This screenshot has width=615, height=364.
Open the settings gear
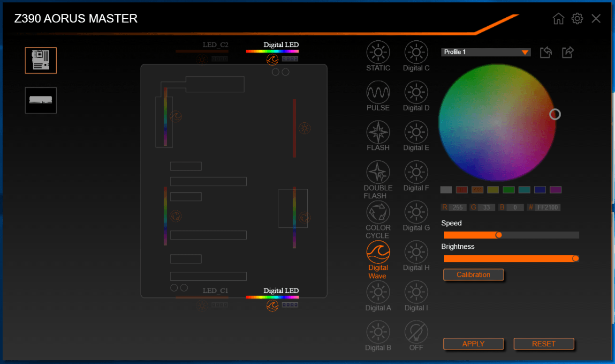coord(577,19)
